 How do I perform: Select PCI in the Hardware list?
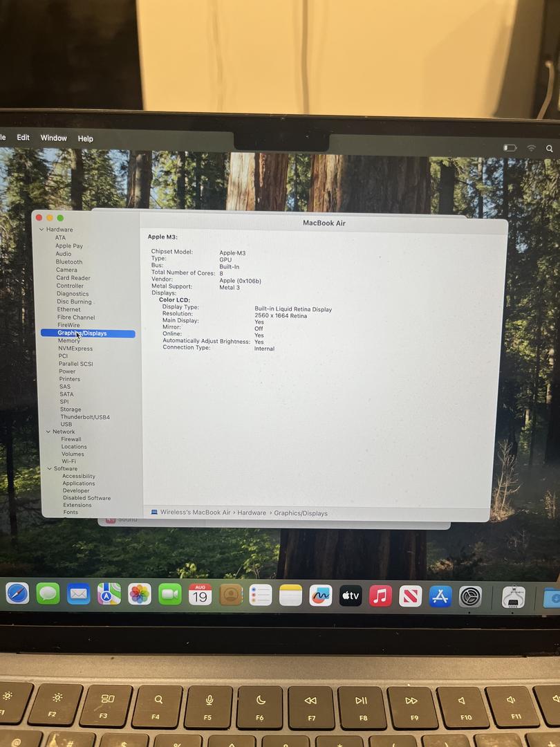[x=64, y=356]
